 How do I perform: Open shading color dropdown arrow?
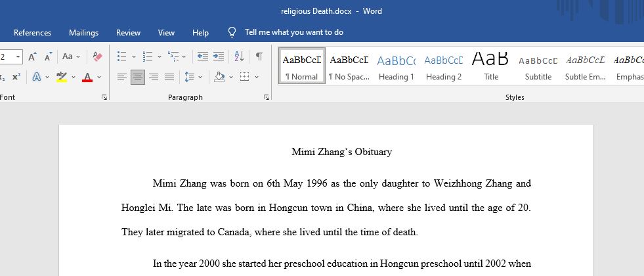(x=231, y=77)
